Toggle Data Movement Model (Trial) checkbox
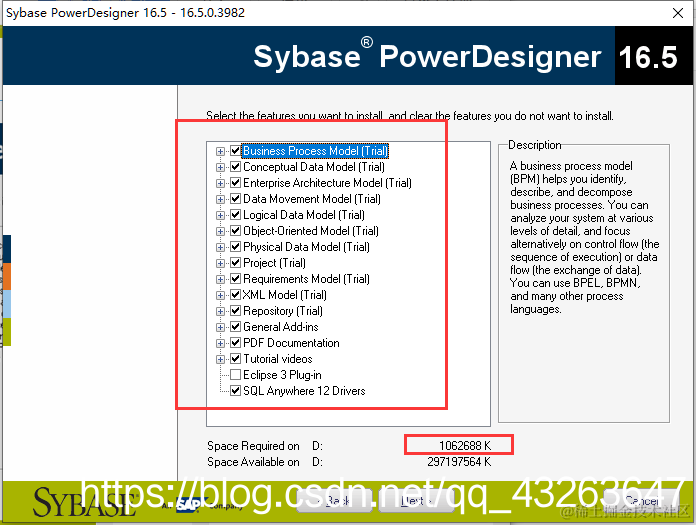This screenshot has height=525, width=696. point(236,198)
